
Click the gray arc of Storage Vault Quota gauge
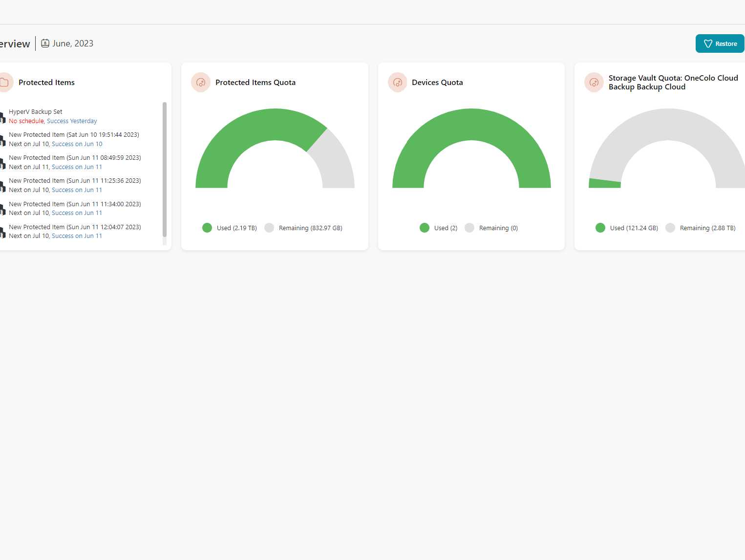[x=668, y=125]
